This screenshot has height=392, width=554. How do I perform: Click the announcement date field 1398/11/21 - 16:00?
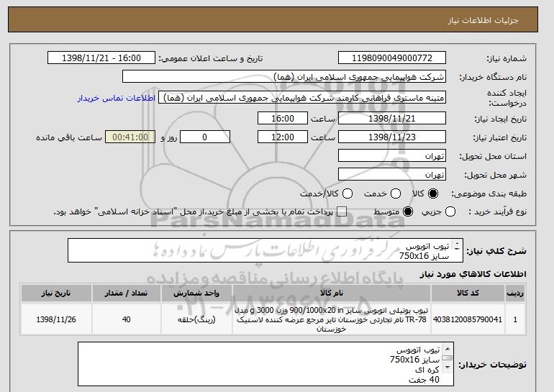pyautogui.click(x=101, y=58)
